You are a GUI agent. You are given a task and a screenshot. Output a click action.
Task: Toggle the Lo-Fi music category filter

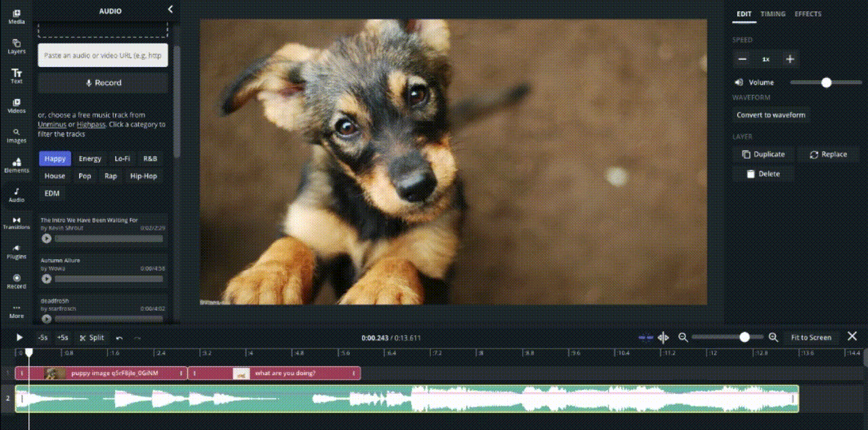click(x=122, y=159)
